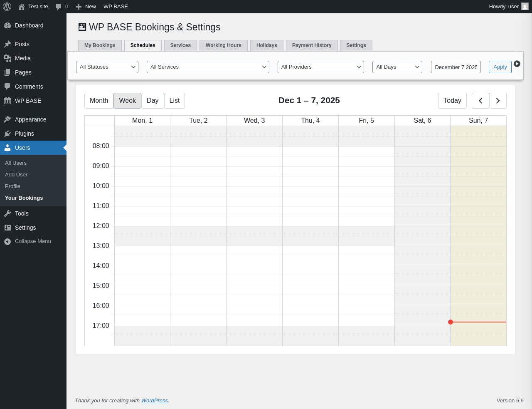Open the All Services dropdown
532x409 pixels.
click(x=208, y=67)
